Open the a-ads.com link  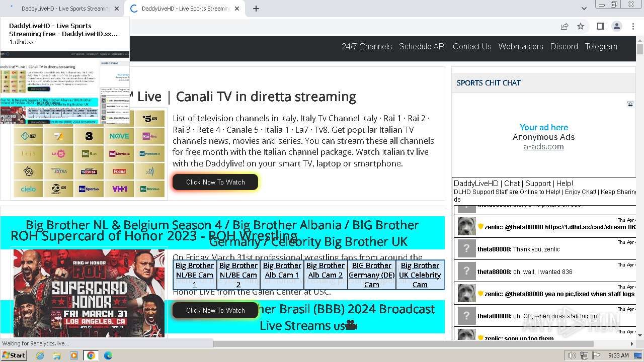[543, 147]
